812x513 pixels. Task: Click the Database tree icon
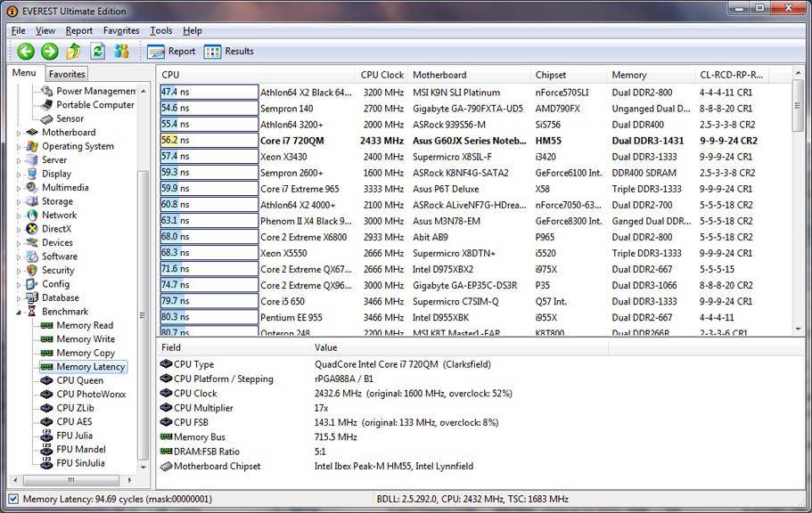tap(32, 297)
